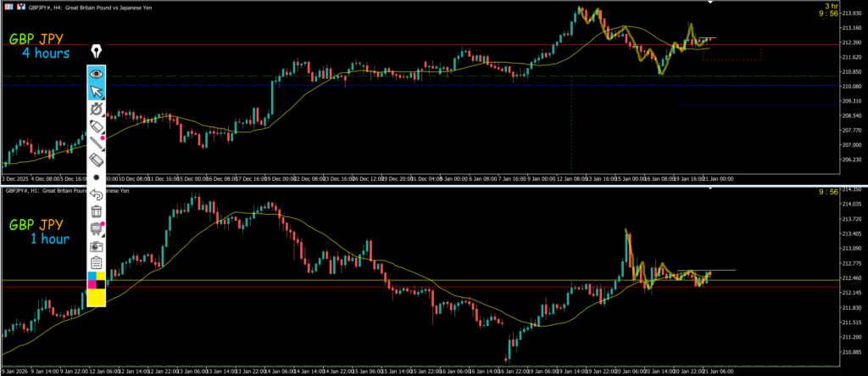Viewport: 868px width, 376px height.
Task: Select the eraser tool
Action: 97,160
